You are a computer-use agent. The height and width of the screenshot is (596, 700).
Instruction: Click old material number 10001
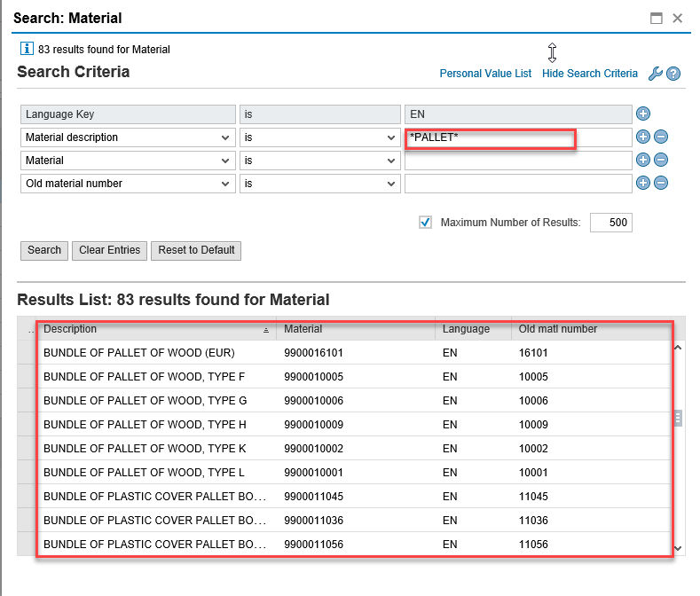[533, 473]
